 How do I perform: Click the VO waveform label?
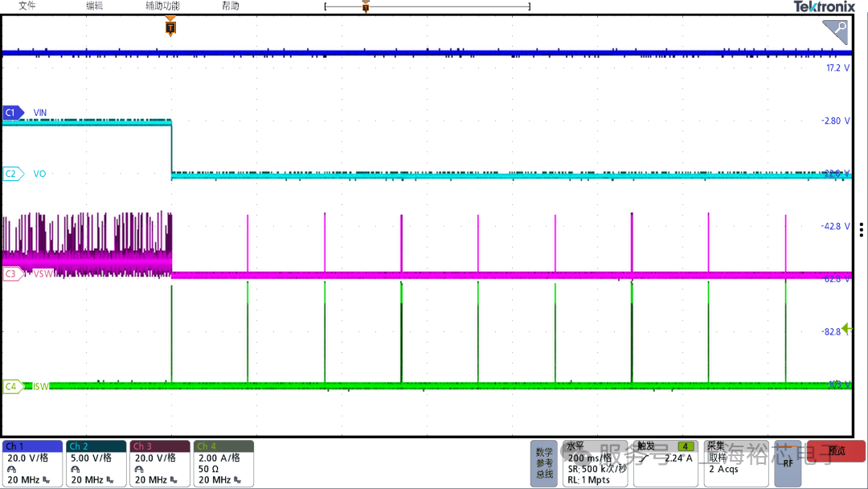[x=39, y=174]
